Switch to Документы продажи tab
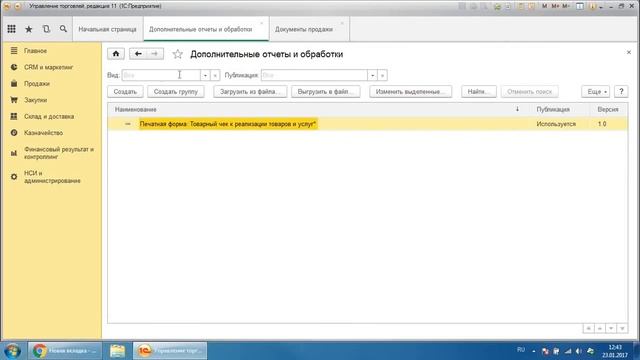This screenshot has width=640, height=360. tap(304, 29)
